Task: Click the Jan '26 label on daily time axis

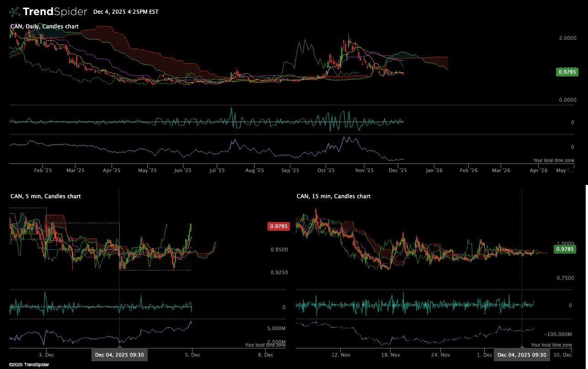Action: point(434,170)
